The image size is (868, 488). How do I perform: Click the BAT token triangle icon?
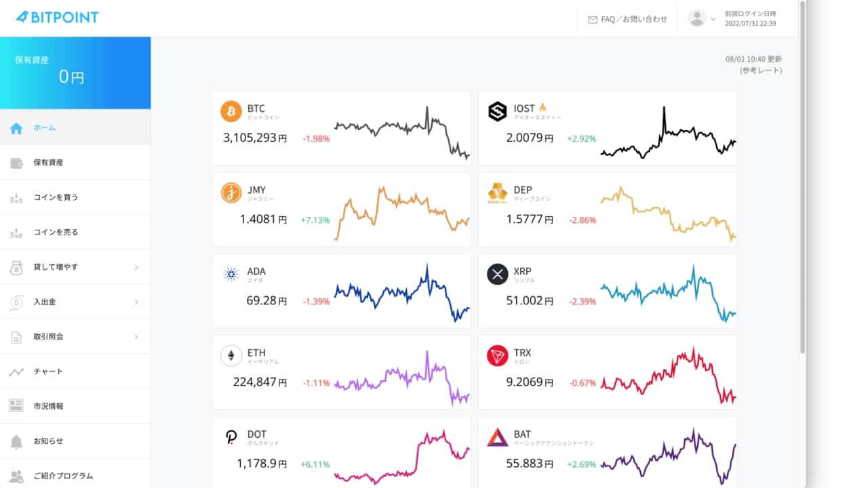pyautogui.click(x=498, y=437)
